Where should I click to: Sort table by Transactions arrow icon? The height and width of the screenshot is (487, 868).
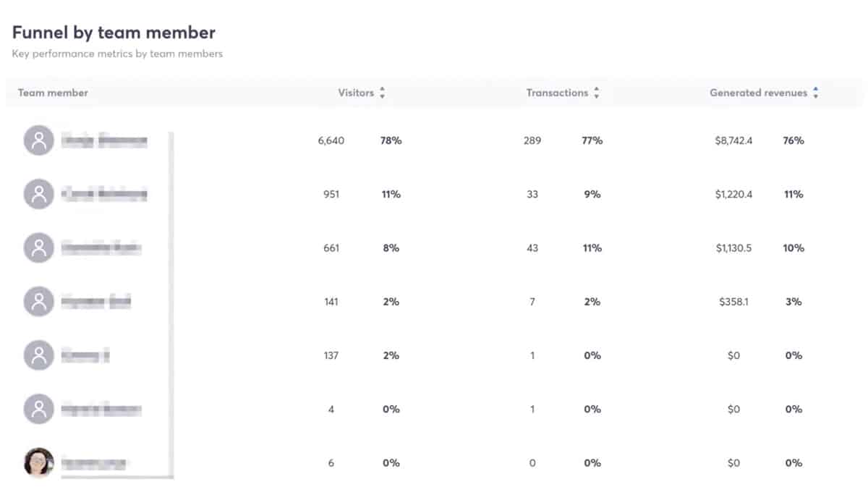(x=596, y=93)
